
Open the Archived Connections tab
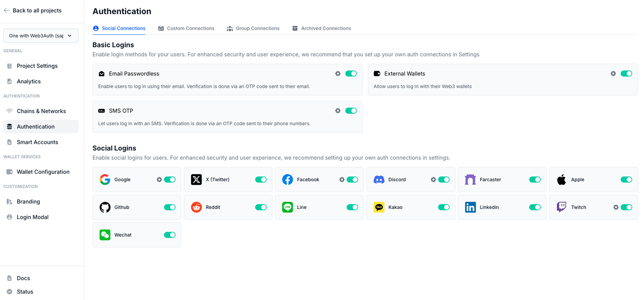pos(322,28)
